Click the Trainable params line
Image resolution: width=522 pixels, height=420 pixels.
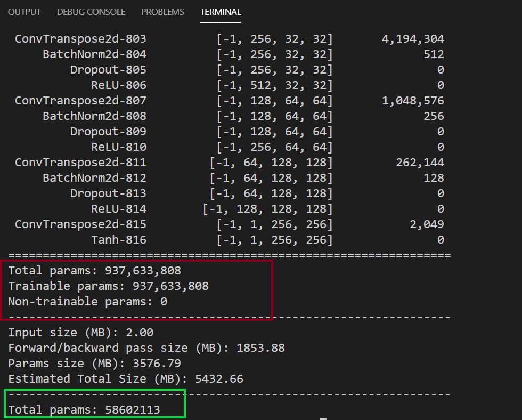click(x=109, y=286)
